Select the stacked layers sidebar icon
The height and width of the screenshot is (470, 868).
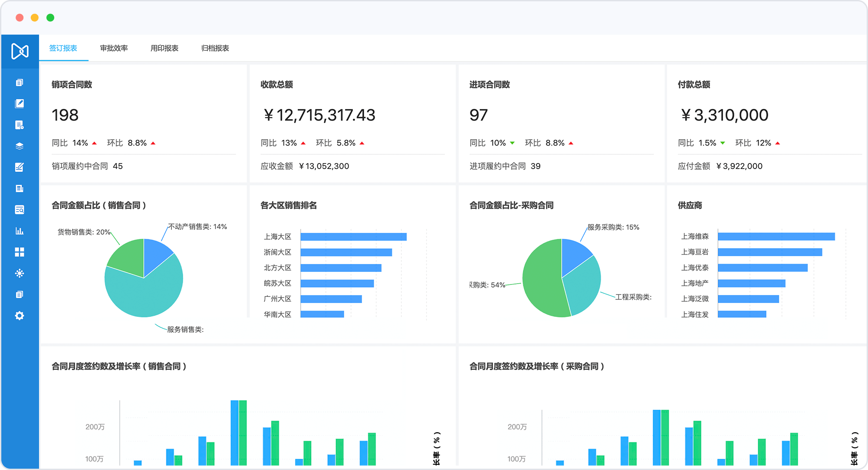pos(20,146)
